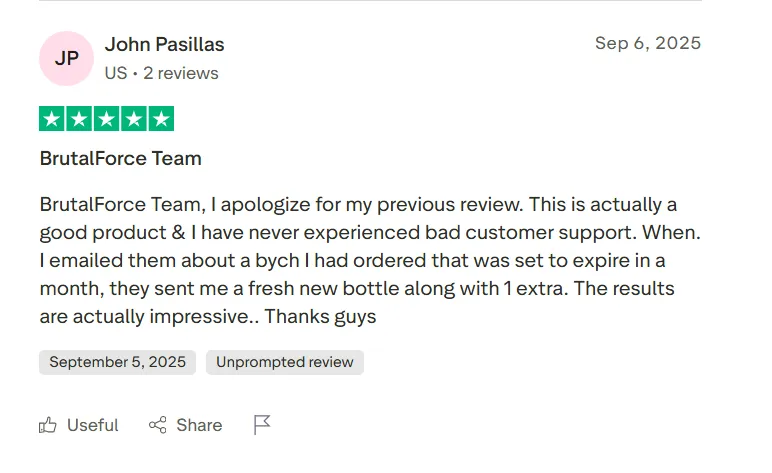
Task: Click the Sep 6, 2025 review date
Action: (x=647, y=43)
